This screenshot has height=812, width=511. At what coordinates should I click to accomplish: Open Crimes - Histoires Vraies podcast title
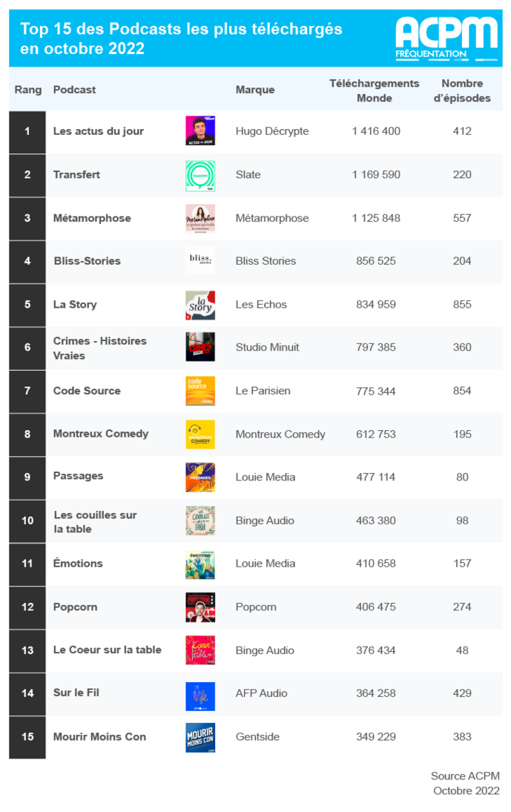pos(100,348)
